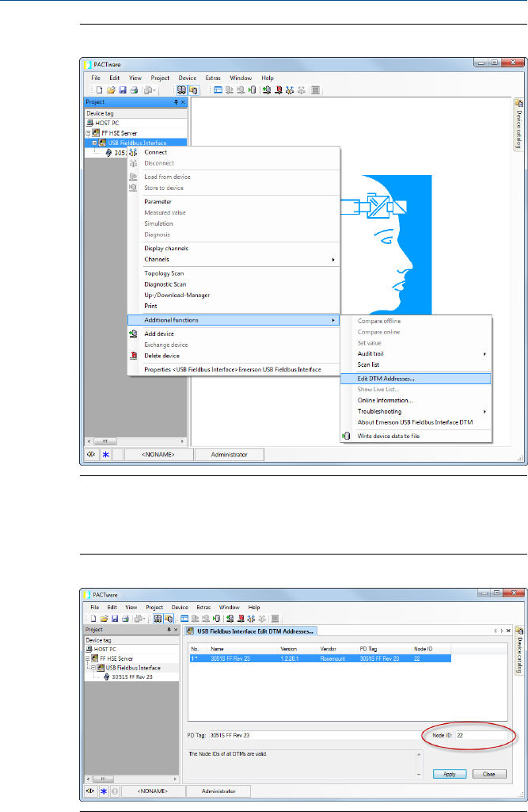Click the HOST PC icon in lower project tree
Image resolution: width=528 pixels, height=812 pixels.
[89, 649]
